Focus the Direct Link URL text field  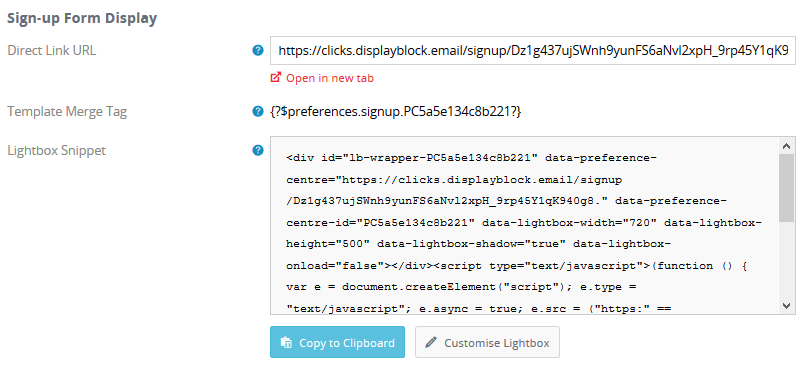pos(533,50)
